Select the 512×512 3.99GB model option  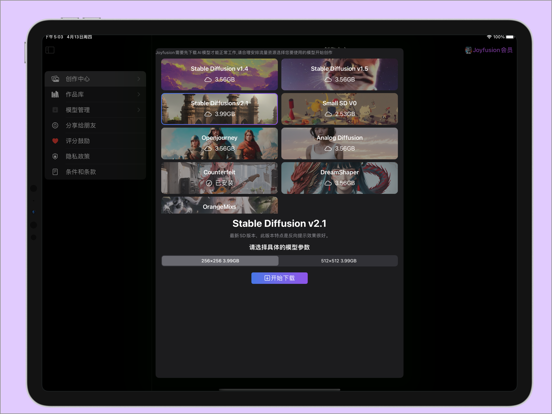pyautogui.click(x=339, y=261)
